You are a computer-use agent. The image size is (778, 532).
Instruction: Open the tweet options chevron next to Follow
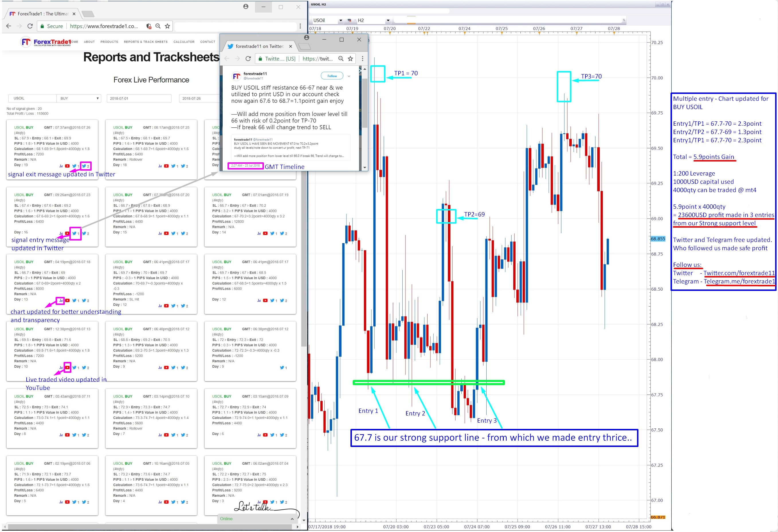[x=349, y=76]
